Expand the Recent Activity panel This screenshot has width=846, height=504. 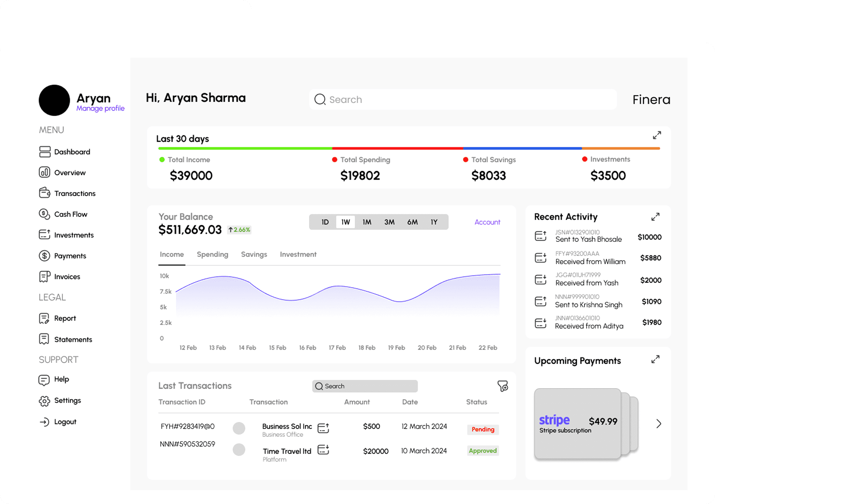[x=655, y=217]
